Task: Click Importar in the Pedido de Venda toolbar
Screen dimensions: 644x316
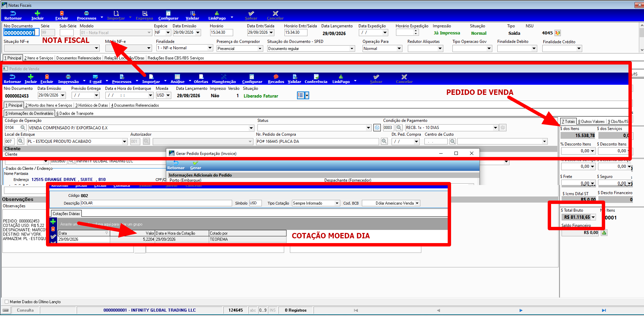Action: tap(151, 79)
